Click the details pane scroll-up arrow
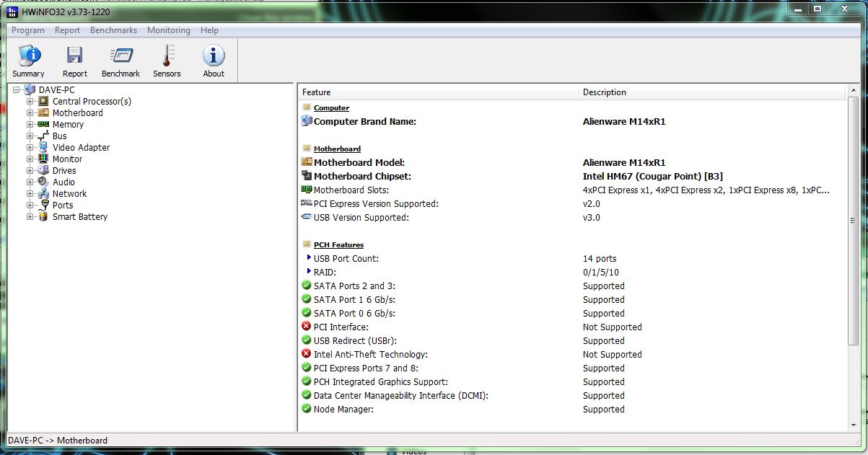The width and height of the screenshot is (868, 455). [854, 90]
